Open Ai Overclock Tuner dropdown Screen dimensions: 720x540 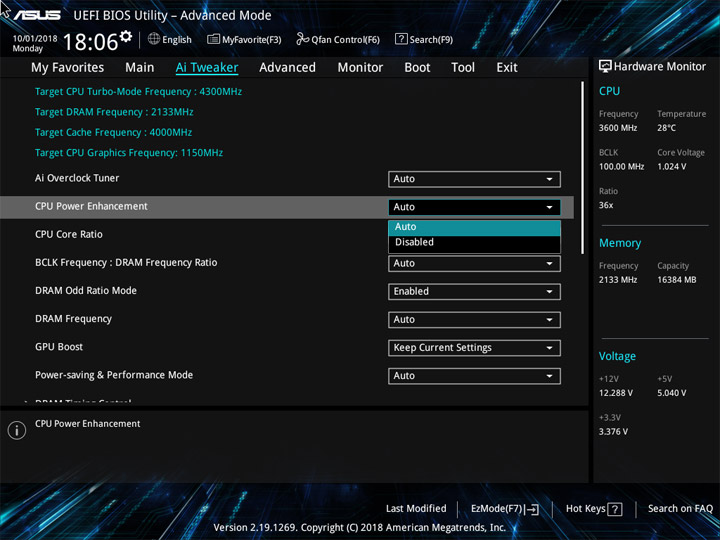[x=474, y=179]
